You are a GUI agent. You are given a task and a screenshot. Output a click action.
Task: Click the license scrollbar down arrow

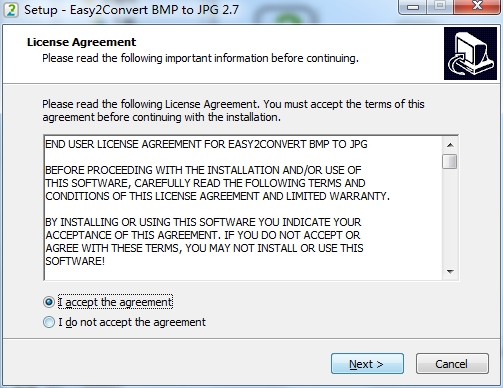(x=450, y=272)
